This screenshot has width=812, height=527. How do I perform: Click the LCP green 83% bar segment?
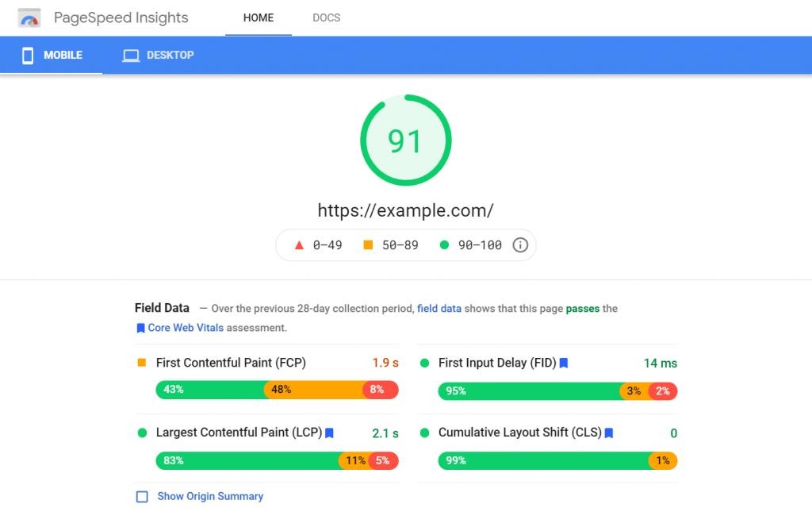pos(248,460)
